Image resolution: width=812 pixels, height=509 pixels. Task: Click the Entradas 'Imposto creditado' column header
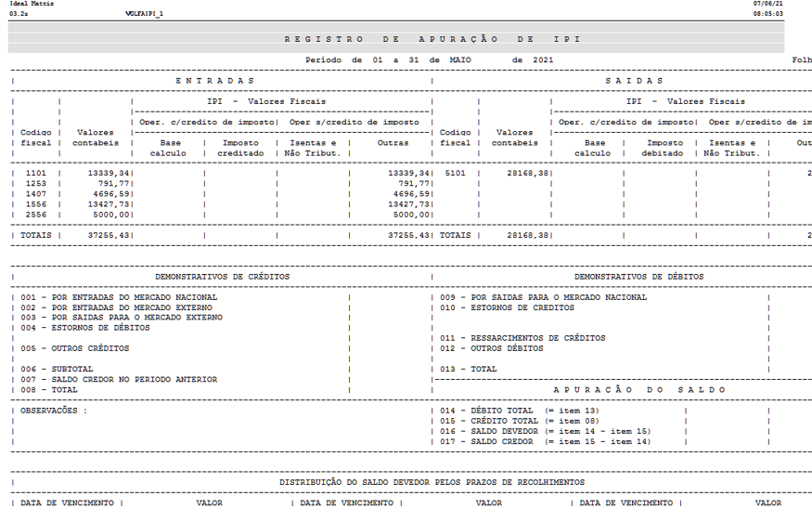(x=240, y=149)
